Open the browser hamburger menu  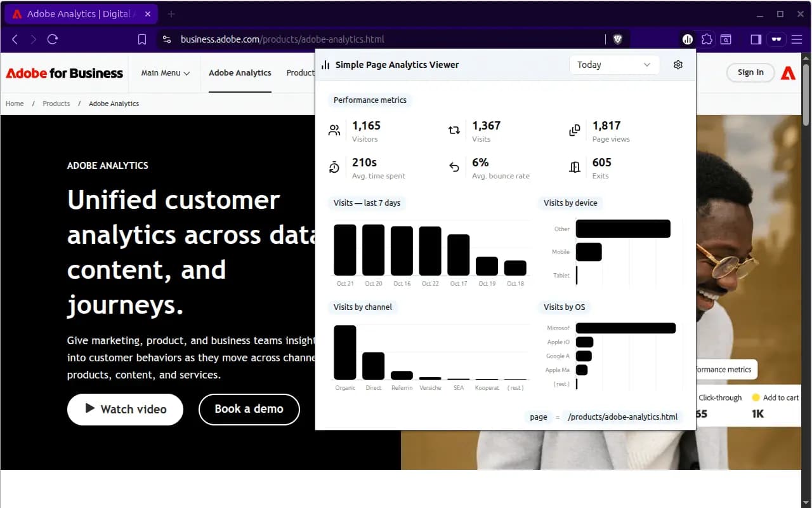click(797, 39)
